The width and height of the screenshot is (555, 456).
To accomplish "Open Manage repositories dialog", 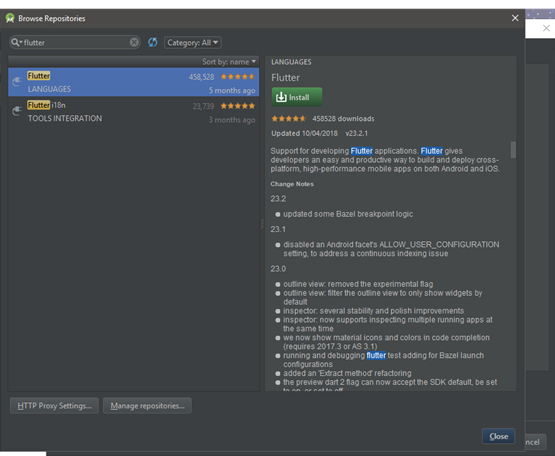I will (x=147, y=406).
